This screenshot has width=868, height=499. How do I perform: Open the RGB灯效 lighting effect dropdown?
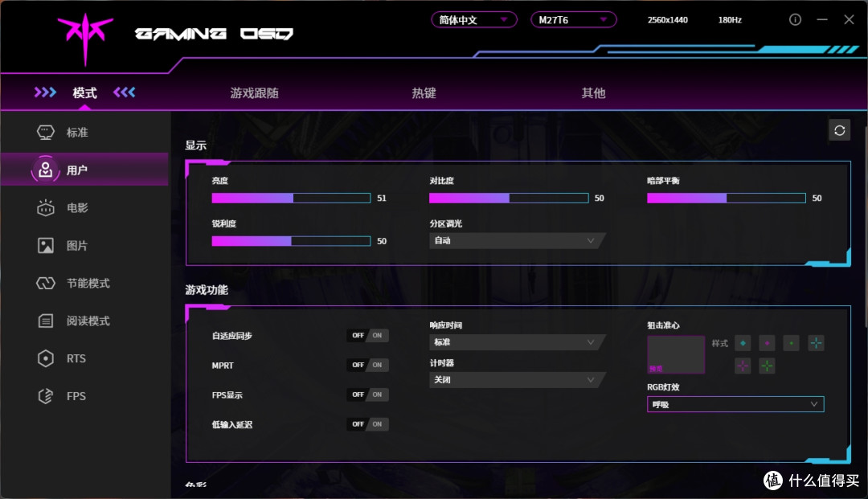coord(735,404)
